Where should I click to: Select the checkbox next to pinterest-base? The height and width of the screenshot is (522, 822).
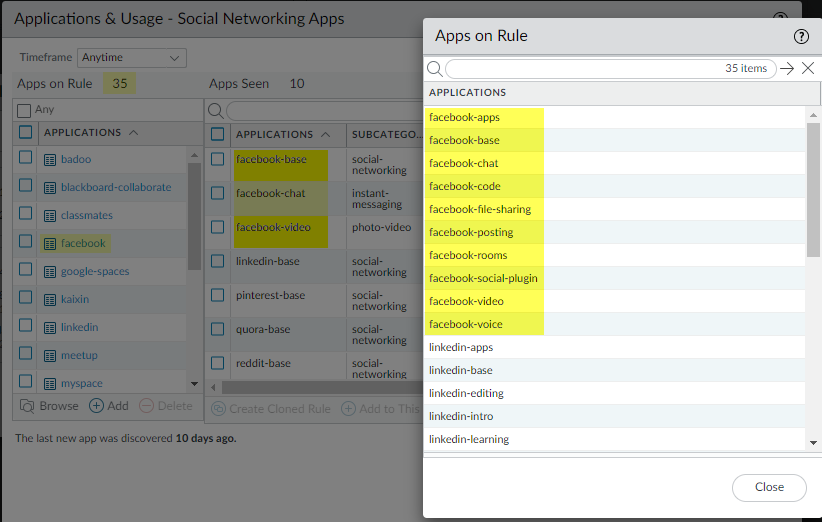click(218, 295)
